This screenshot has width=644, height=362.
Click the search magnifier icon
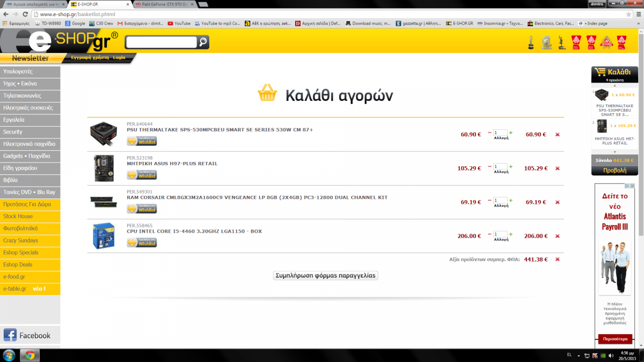point(203,42)
